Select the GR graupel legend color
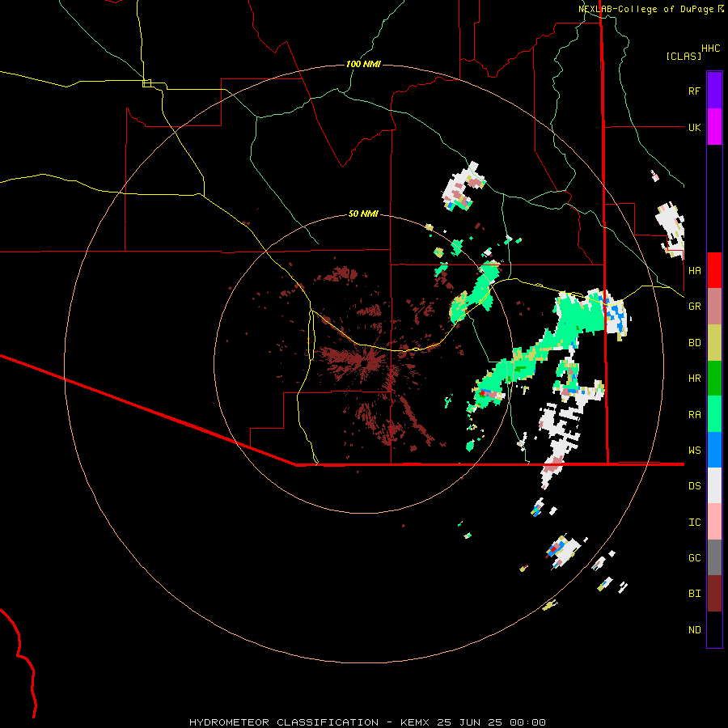 (x=714, y=306)
